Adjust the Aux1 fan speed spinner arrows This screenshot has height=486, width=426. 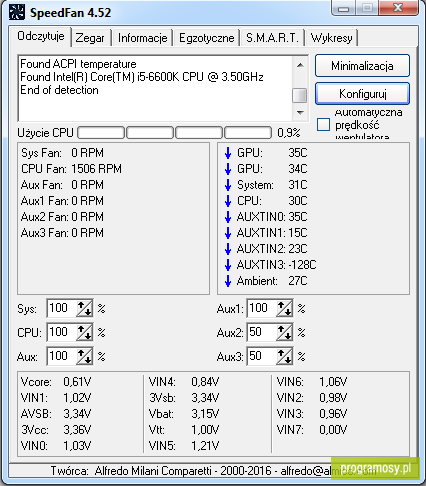click(285, 308)
